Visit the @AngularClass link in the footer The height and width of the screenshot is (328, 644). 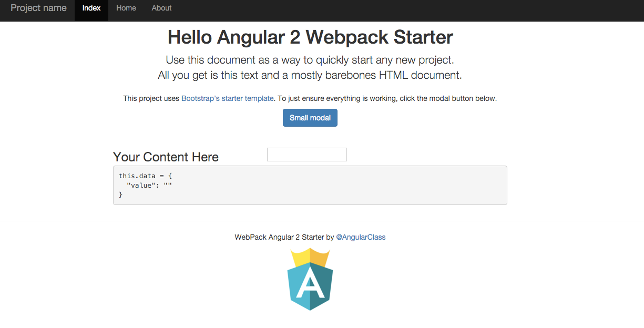[361, 237]
